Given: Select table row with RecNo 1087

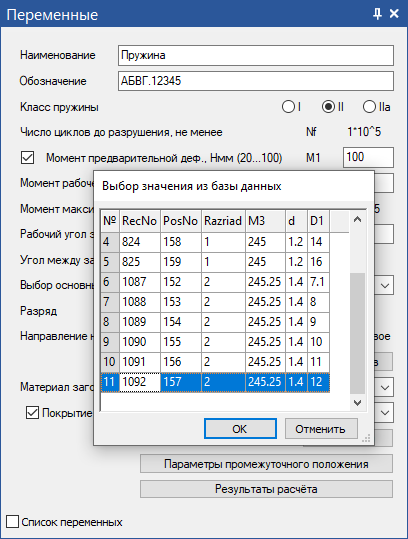Looking at the screenshot, I should click(x=215, y=282).
